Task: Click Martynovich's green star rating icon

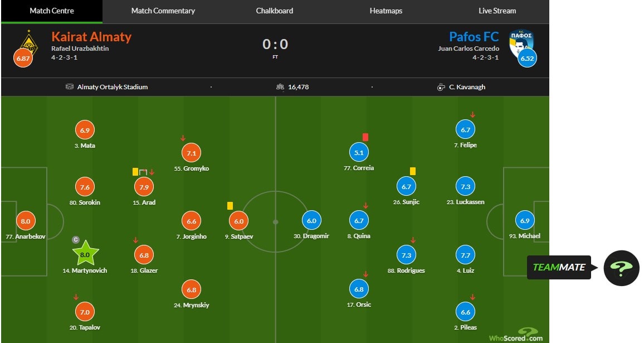Action: (85, 254)
